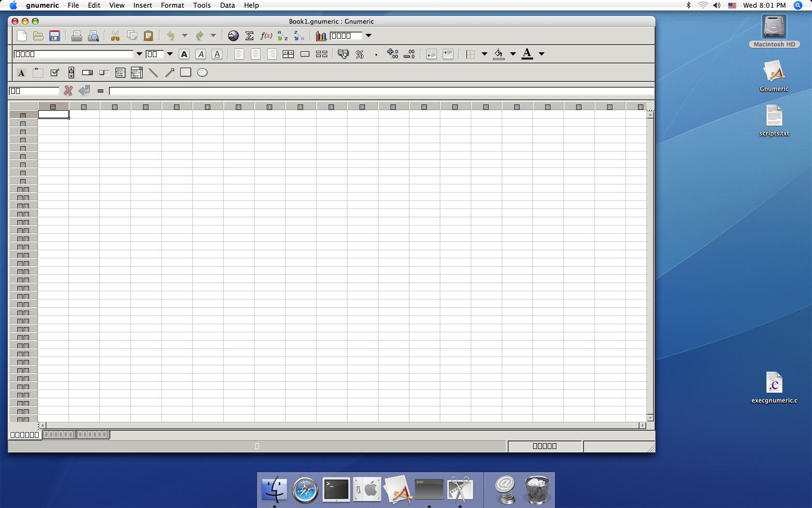Select the Frame object tool
Screen dimensions: 812x508
click(38, 73)
